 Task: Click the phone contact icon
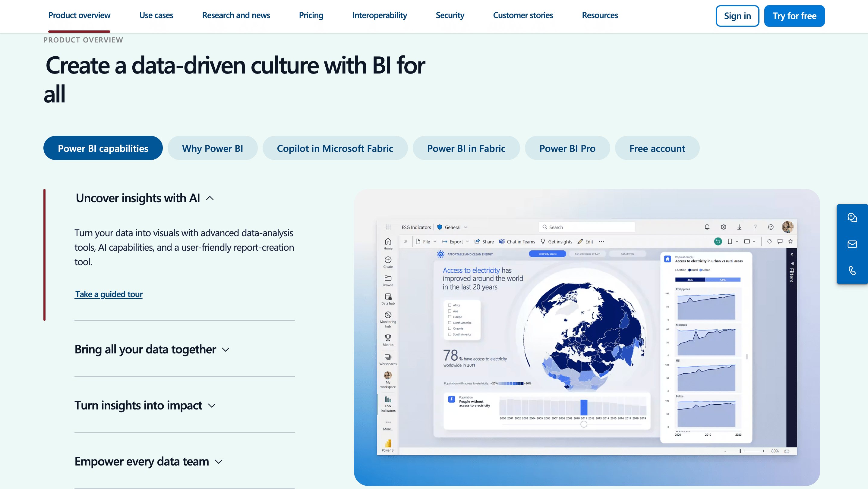pyautogui.click(x=852, y=271)
